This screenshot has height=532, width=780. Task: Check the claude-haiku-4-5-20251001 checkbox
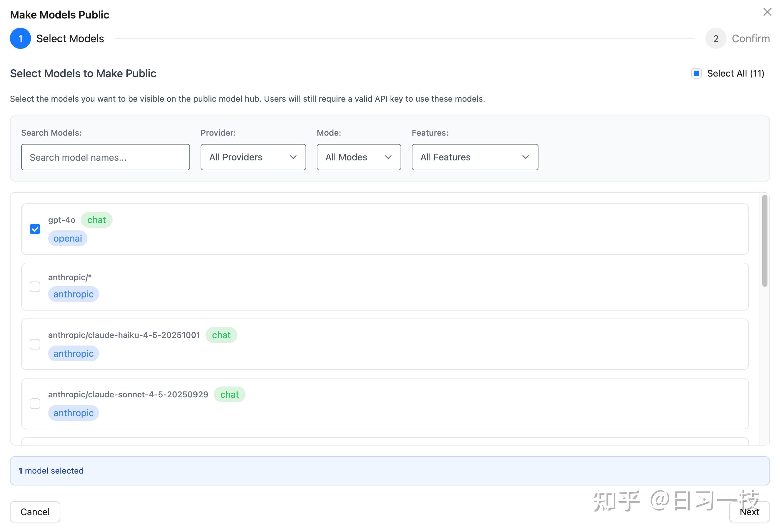[x=35, y=344]
